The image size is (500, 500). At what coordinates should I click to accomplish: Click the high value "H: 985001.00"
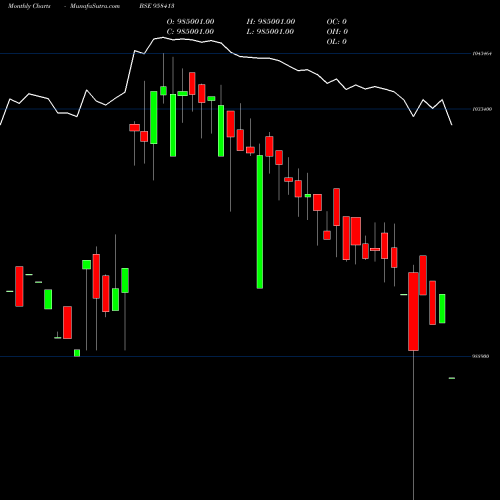click(271, 22)
